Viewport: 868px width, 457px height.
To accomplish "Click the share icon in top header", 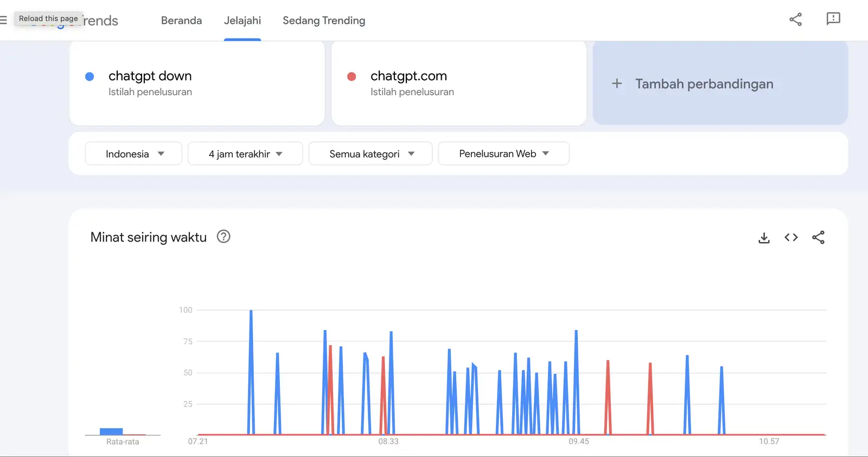I will coord(795,20).
